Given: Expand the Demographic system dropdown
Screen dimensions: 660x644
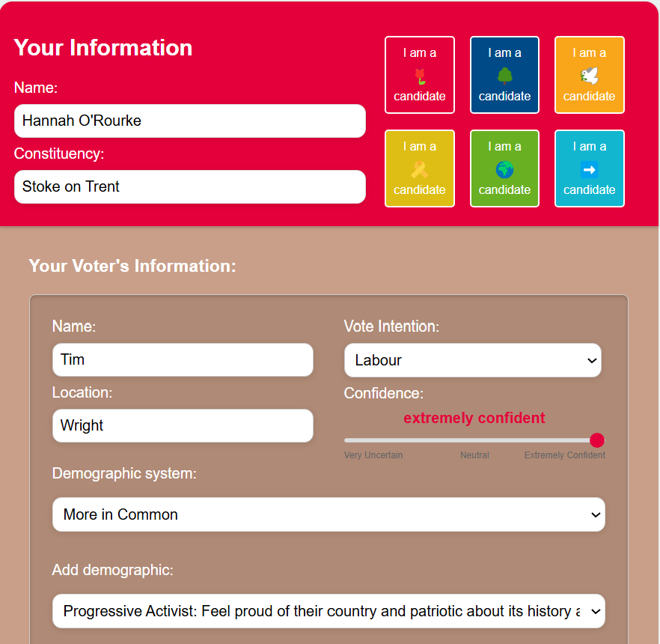Looking at the screenshot, I should tap(329, 514).
